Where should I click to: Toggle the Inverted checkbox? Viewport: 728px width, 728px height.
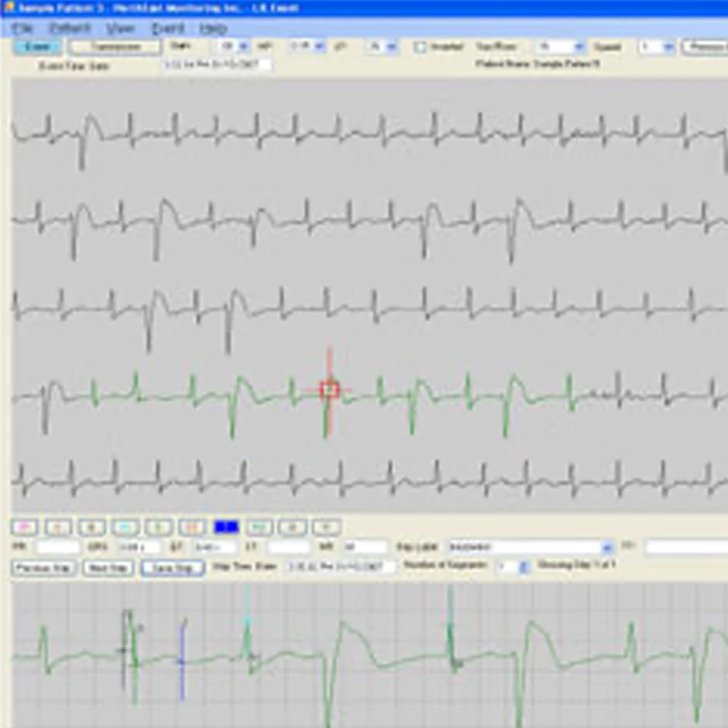pos(420,47)
